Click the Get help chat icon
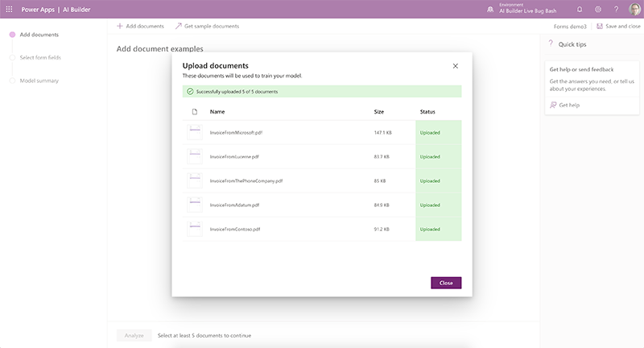The height and width of the screenshot is (348, 644). point(553,105)
